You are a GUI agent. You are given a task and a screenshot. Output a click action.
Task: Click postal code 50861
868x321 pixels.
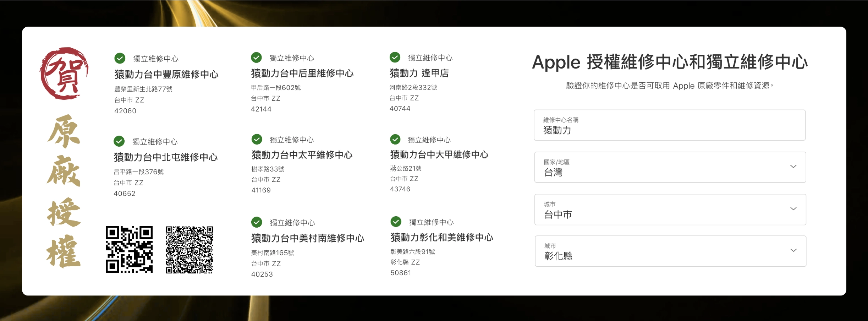click(x=401, y=273)
